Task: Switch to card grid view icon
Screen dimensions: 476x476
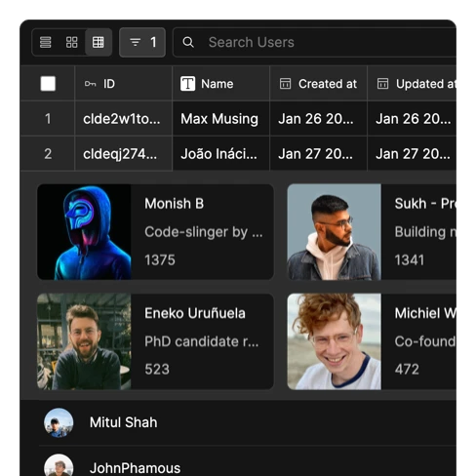Action: pos(72,42)
